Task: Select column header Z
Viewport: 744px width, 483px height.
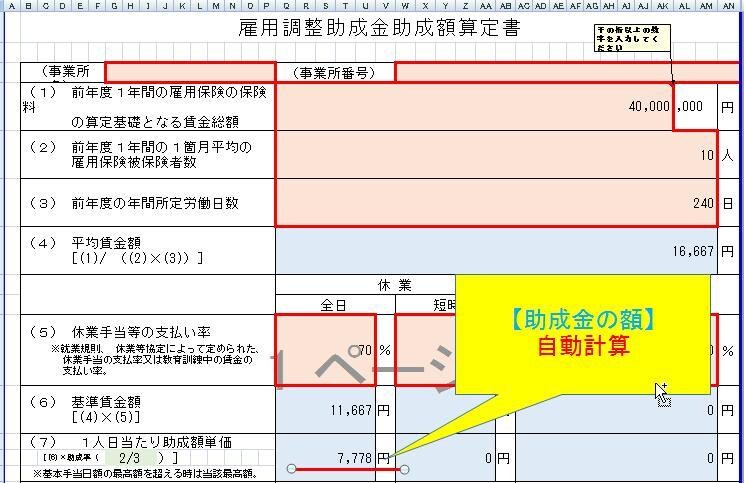Action: (465, 6)
